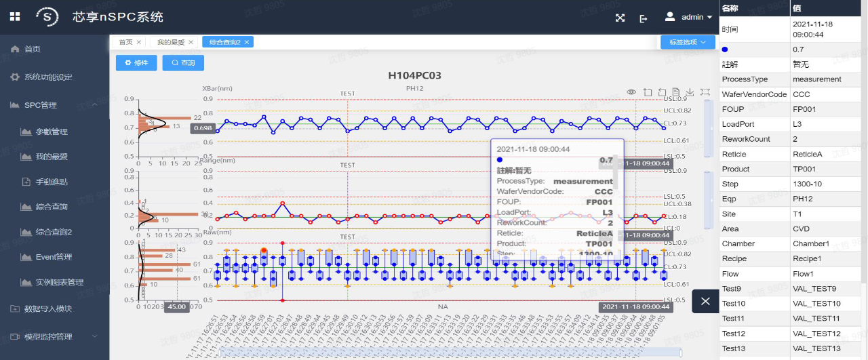Close the detail panel with X button
This screenshot has height=360, width=868.
[x=705, y=301]
